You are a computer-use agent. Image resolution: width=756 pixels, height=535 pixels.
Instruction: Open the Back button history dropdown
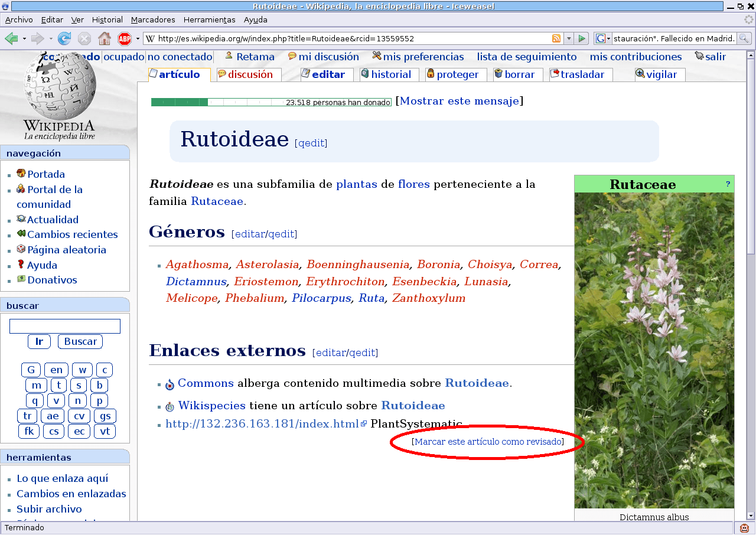[24, 39]
